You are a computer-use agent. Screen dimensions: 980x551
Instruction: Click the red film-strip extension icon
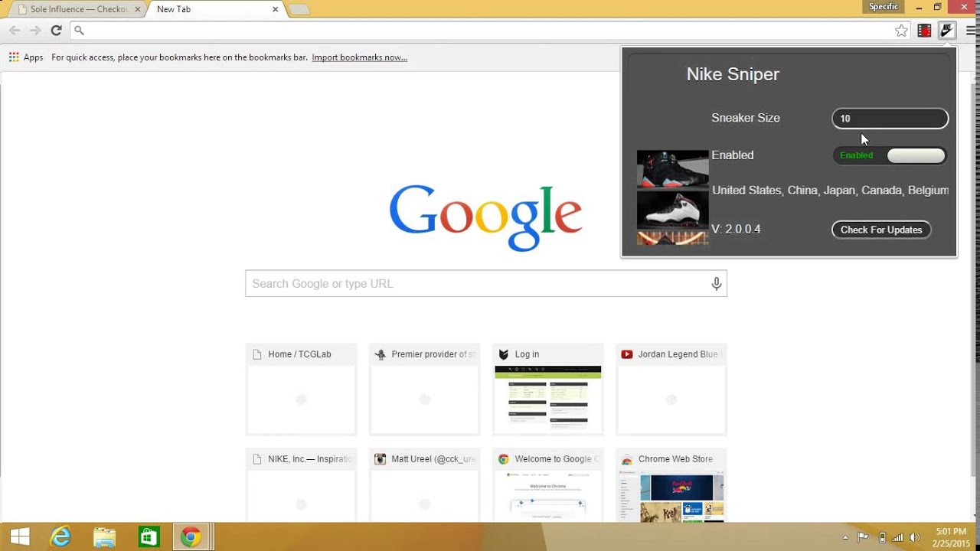tap(924, 31)
